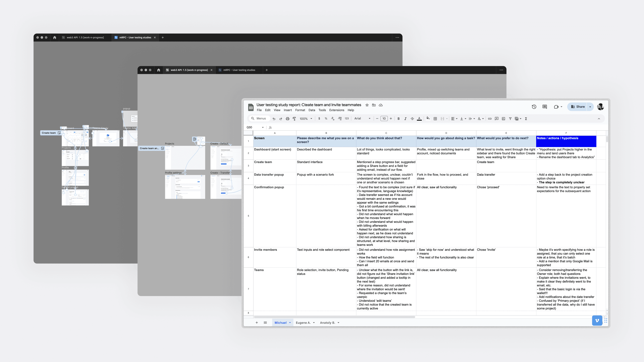
Task: Click the create filter icon
Action: (x=510, y=119)
